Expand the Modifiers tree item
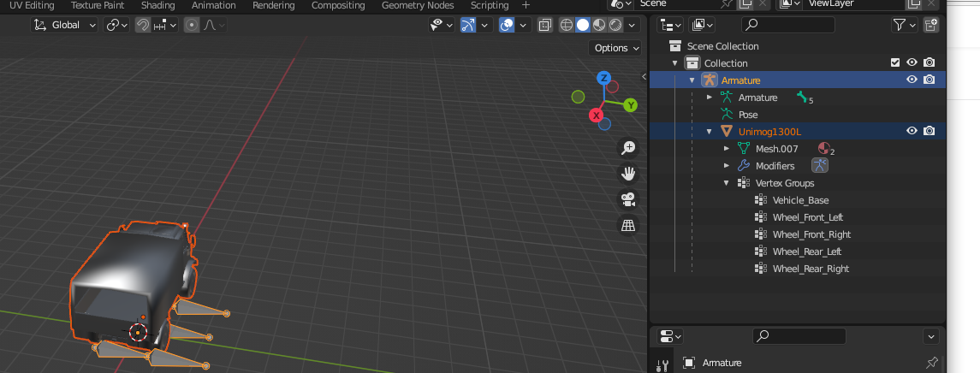Image resolution: width=980 pixels, height=373 pixels. tap(727, 166)
